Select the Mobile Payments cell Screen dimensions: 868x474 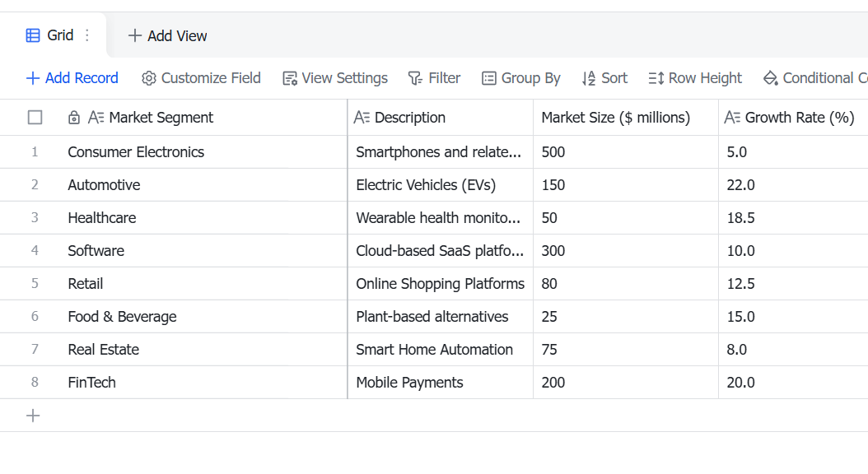point(441,382)
